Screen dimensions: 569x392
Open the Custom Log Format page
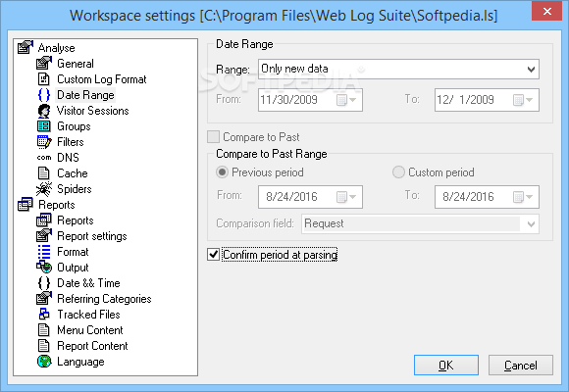(102, 79)
